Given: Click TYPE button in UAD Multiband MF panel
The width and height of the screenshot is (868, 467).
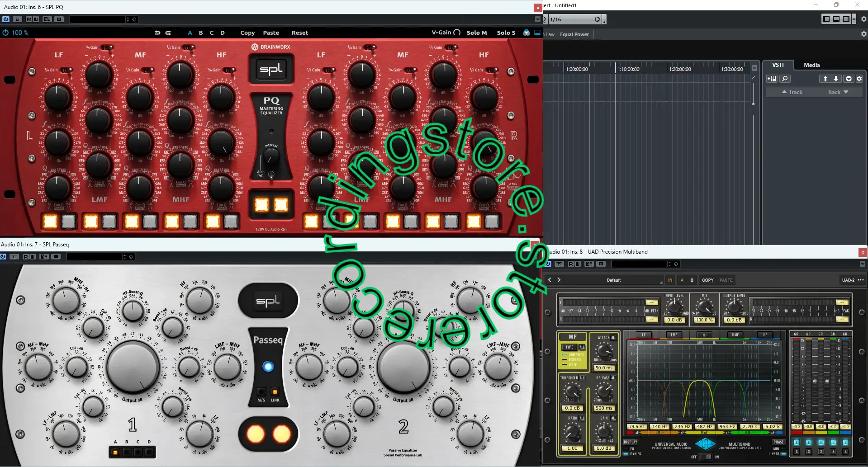Looking at the screenshot, I should pyautogui.click(x=569, y=347).
